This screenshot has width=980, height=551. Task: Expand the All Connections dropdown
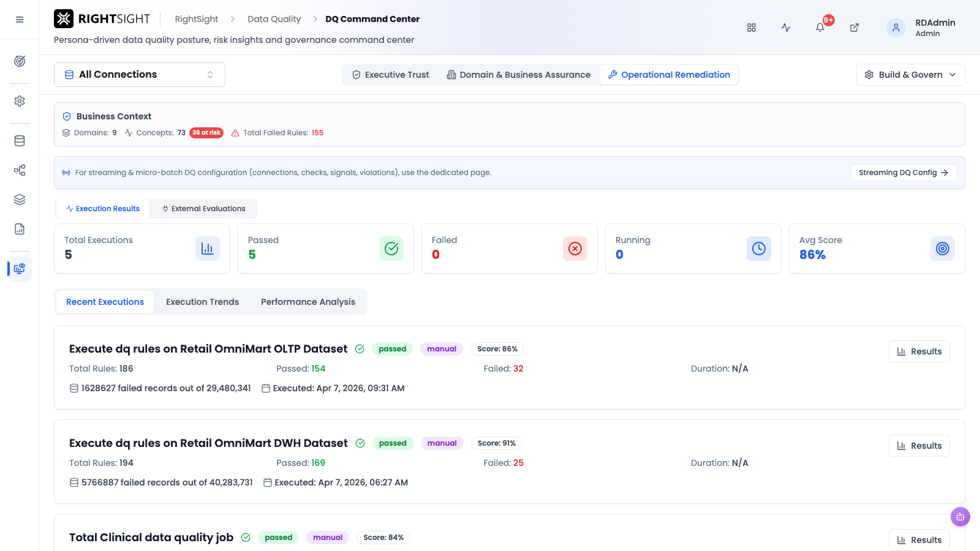[x=140, y=75]
